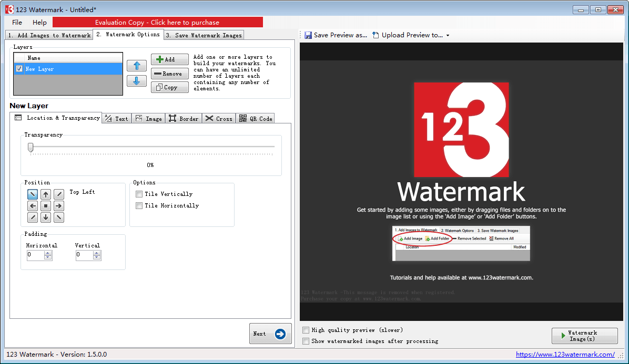Click the Next button
This screenshot has width=629, height=364.
[270, 334]
